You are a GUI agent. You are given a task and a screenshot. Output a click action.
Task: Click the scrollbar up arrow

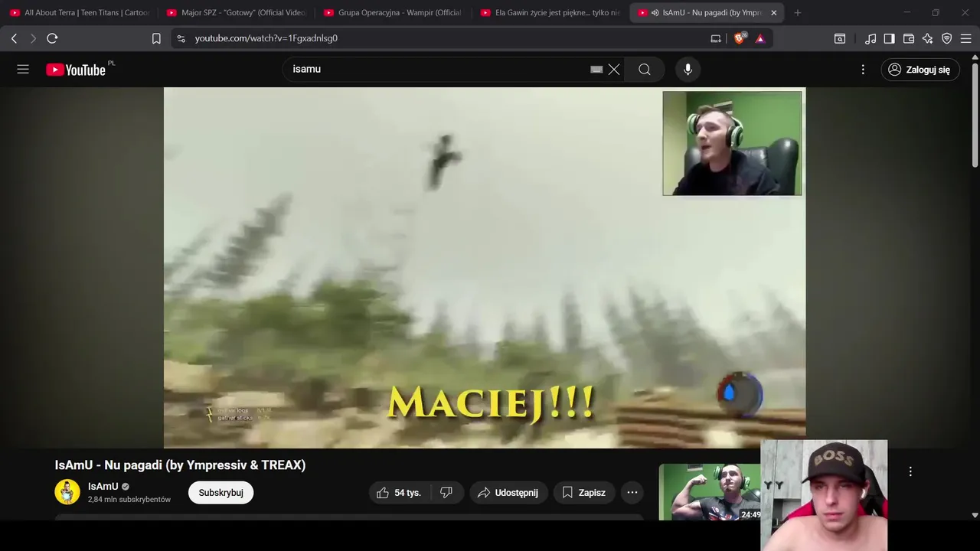pos(975,56)
